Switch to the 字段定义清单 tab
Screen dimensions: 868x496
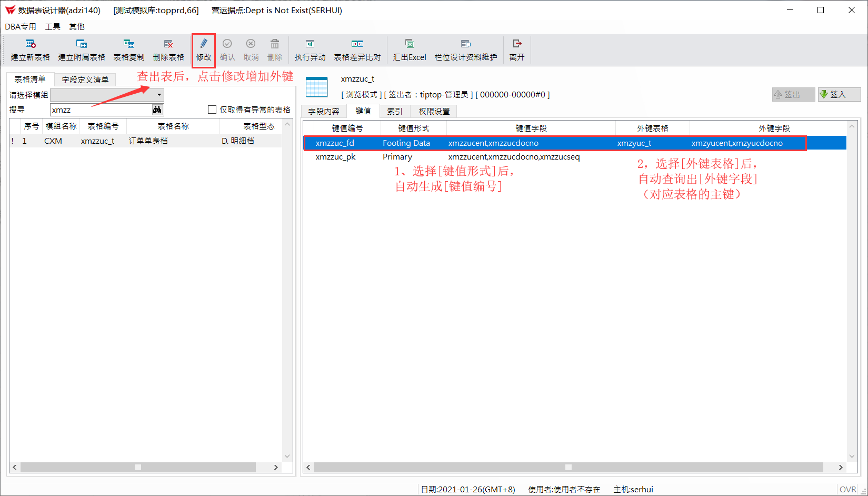85,80
